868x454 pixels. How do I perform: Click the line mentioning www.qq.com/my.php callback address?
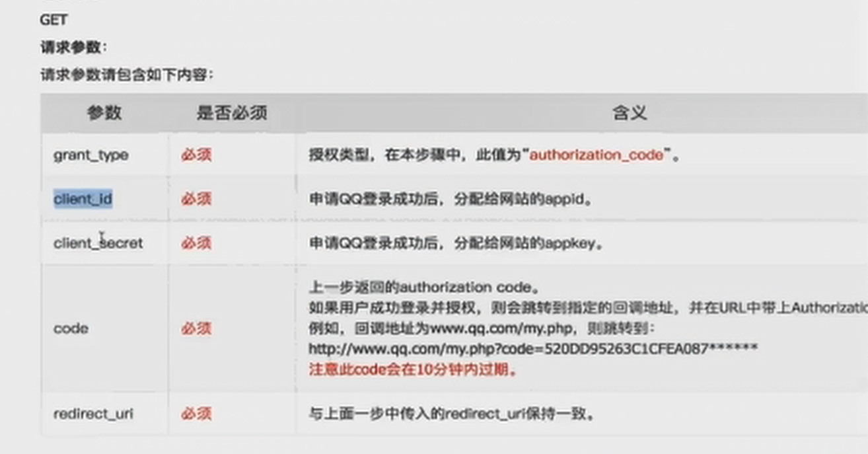point(482,328)
